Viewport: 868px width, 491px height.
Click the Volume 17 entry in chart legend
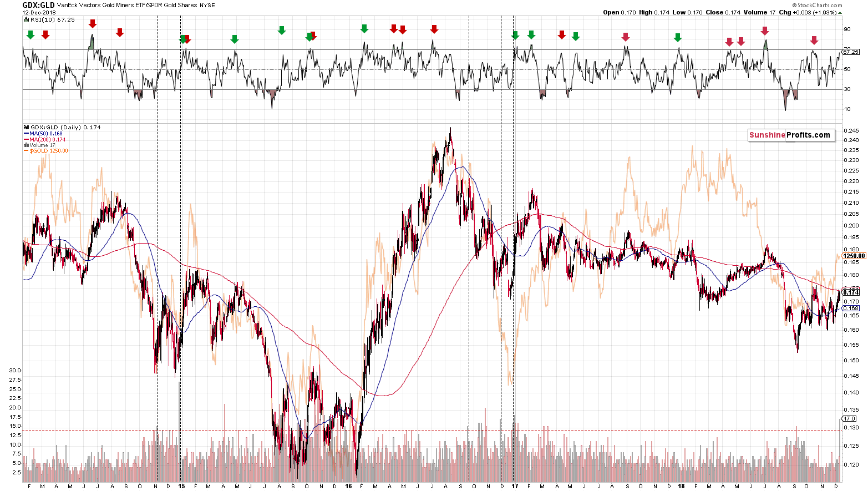point(43,145)
